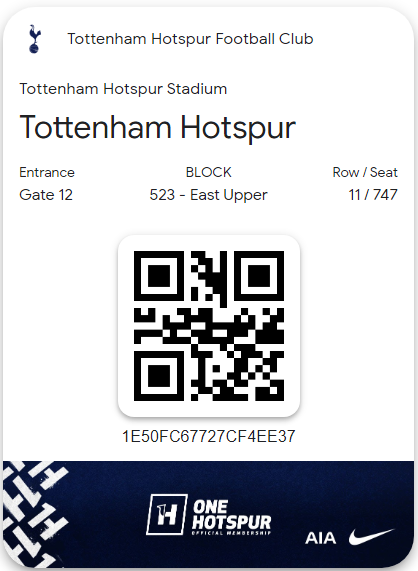
Task: Select the 523 - East Upper block value
Action: (209, 195)
